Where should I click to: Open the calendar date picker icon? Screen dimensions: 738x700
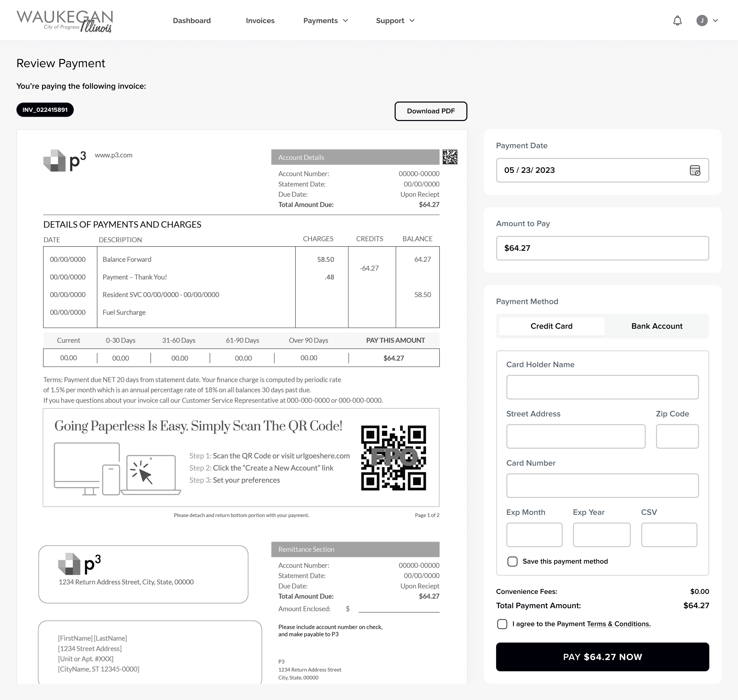click(695, 171)
